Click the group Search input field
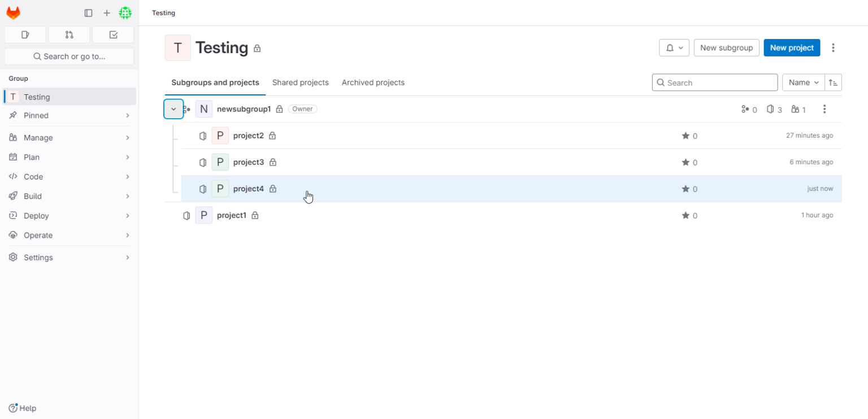Screen dimensions: 868x419 [x=715, y=82]
